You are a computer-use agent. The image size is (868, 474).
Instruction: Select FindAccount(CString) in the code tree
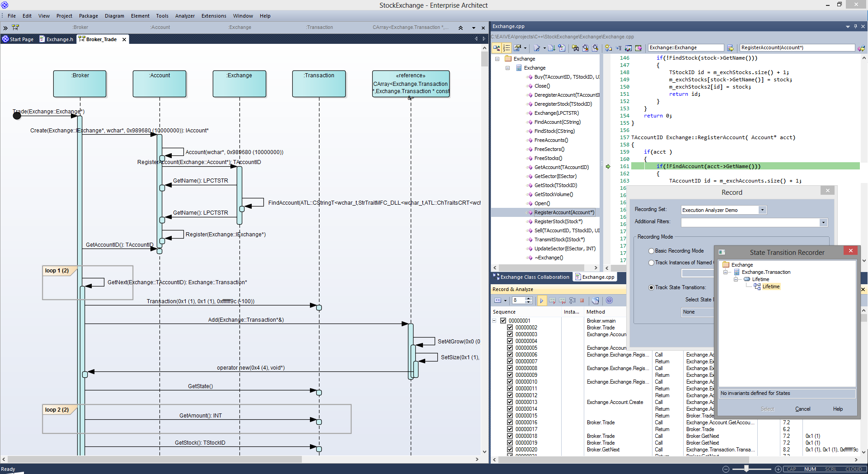coord(557,122)
